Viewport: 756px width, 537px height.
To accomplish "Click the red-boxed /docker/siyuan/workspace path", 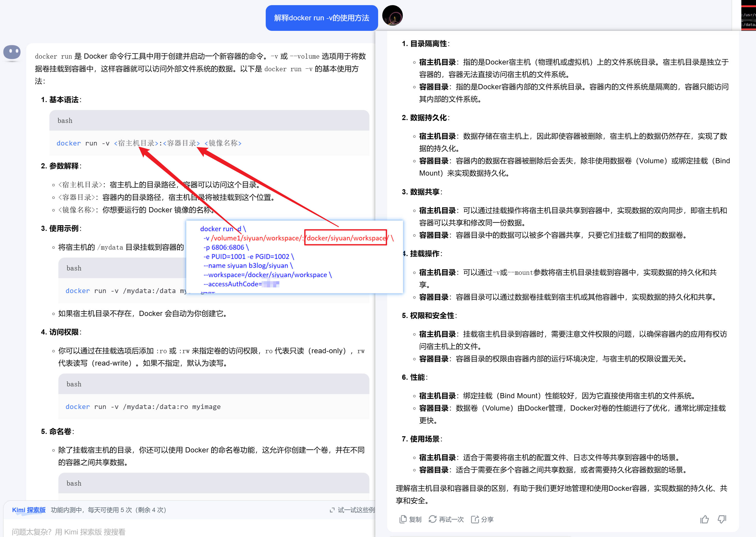I will [x=345, y=238].
